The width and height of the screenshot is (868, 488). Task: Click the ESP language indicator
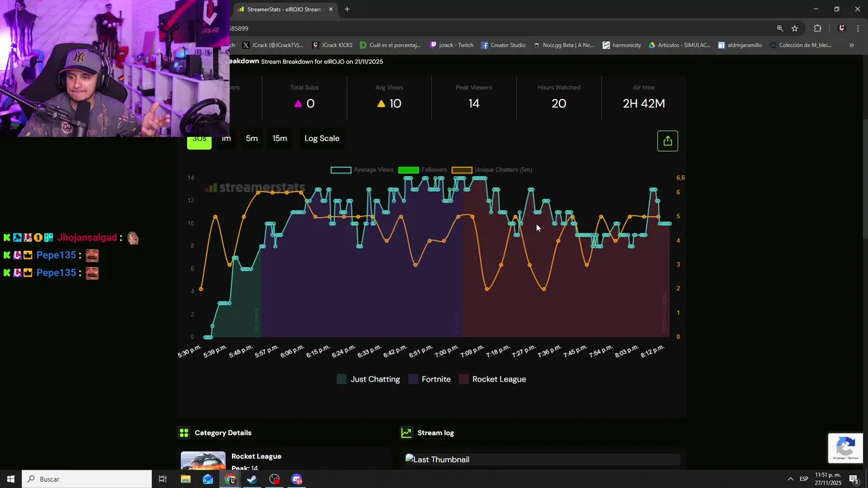[804, 479]
